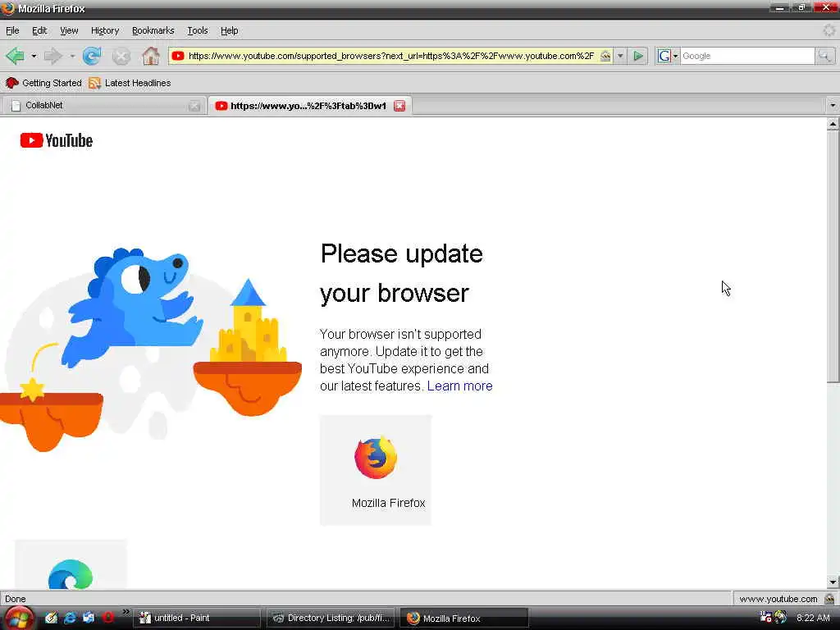
Task: Switch to untitled - Paint taskbar button
Action: pos(196,619)
